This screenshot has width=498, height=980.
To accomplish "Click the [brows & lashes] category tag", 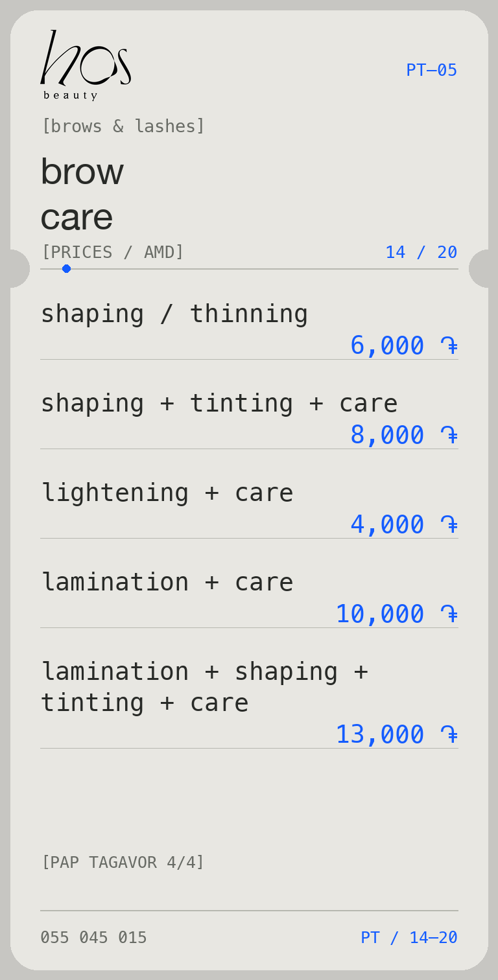I will pyautogui.click(x=123, y=126).
